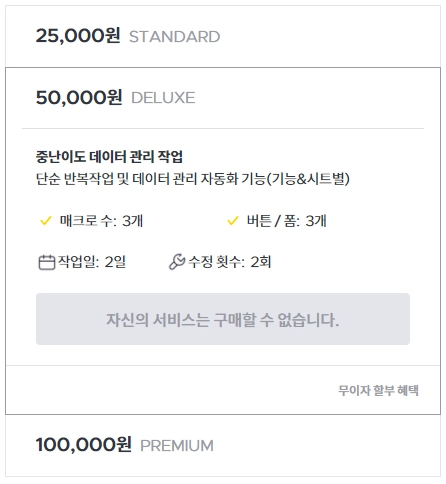Click the wrench icon beside 수정 횟수

177,262
